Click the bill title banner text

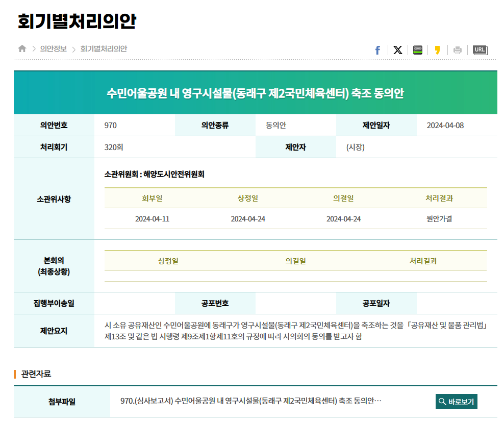click(x=255, y=93)
